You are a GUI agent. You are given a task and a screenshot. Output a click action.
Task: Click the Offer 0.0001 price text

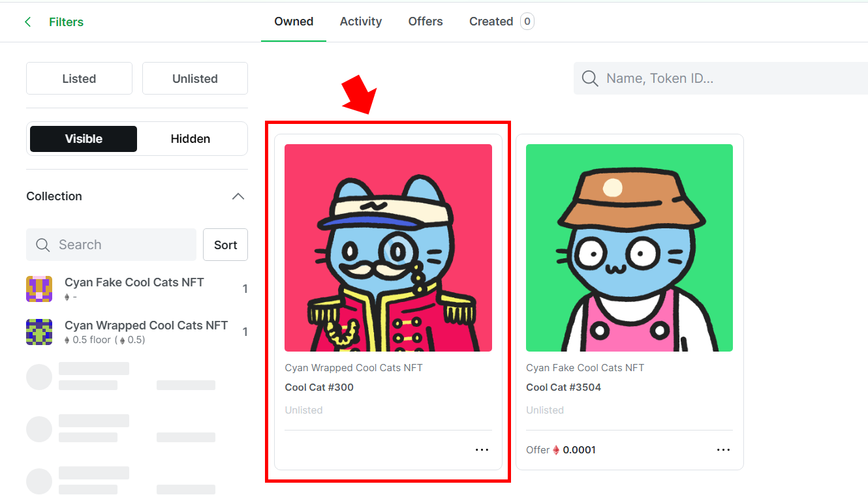(x=561, y=450)
